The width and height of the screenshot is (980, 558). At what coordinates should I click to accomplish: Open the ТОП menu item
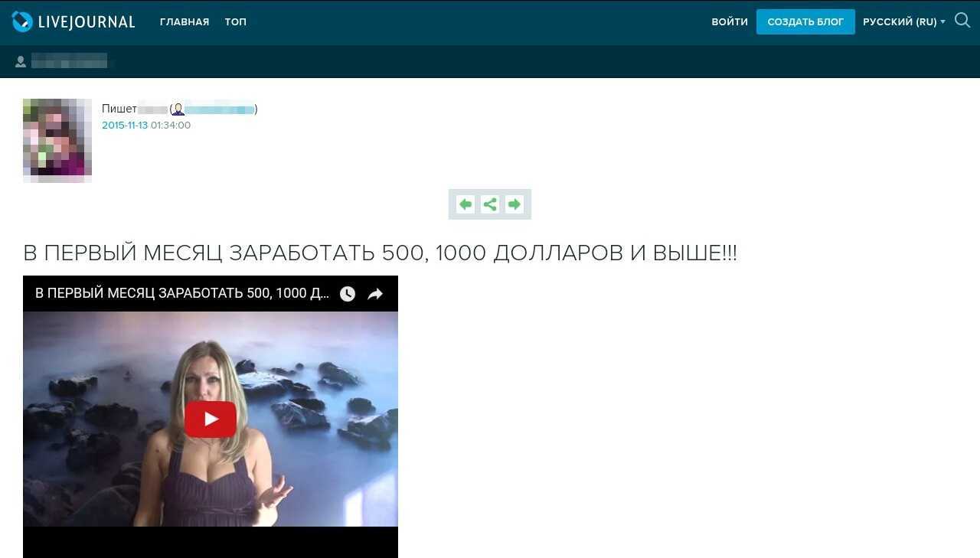tap(236, 22)
